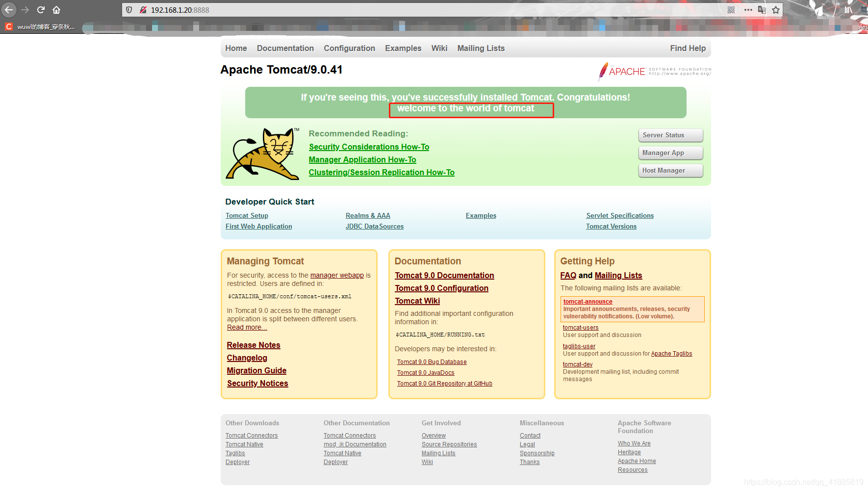
Task: Open Tomcat 9.0 Bug Database link
Action: pyautogui.click(x=432, y=362)
